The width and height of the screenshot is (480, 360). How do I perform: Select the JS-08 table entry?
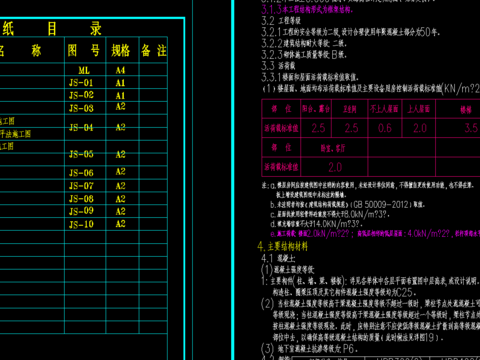pyautogui.click(x=81, y=199)
